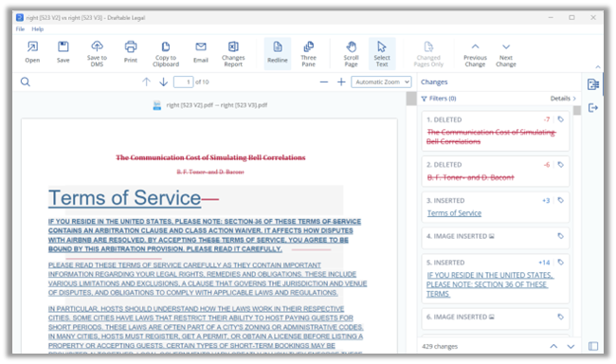Activate the Scroll Page hand tool
Viewport: 616px width, 364px height.
coord(352,53)
